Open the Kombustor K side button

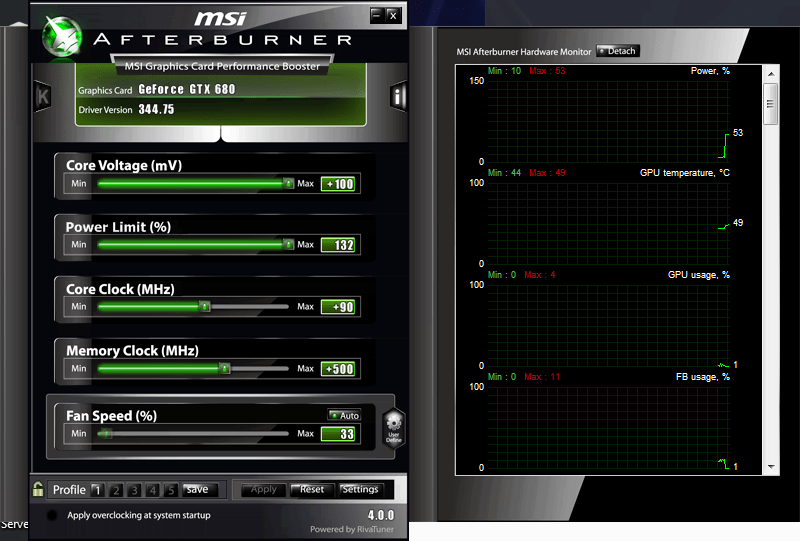[x=42, y=96]
